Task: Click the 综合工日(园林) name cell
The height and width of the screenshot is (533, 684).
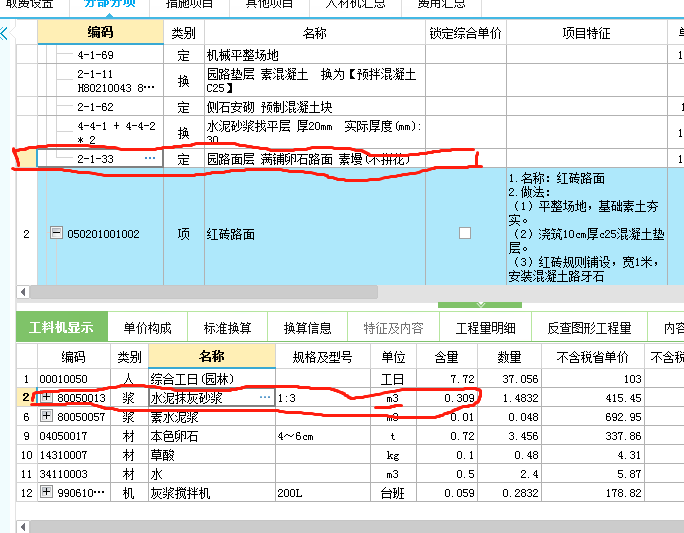Action: [212, 379]
